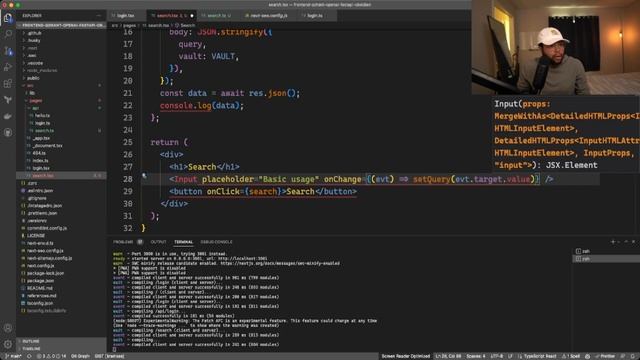Click the TypeScript React language mode
The width and height of the screenshot is (640, 360).
(x=540, y=356)
